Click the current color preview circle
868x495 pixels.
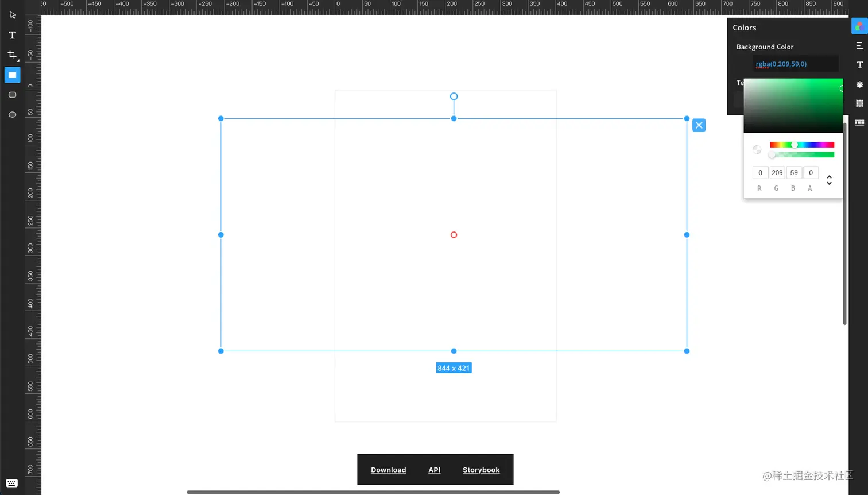[757, 150]
